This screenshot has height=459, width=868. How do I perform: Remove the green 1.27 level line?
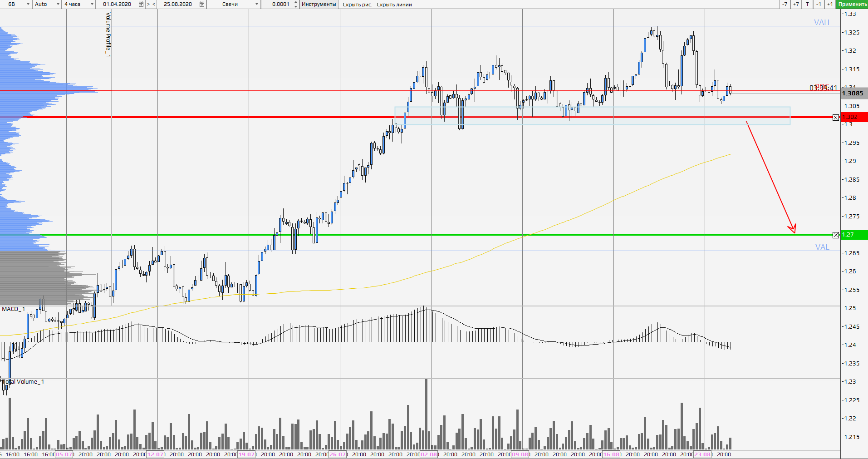836,235
